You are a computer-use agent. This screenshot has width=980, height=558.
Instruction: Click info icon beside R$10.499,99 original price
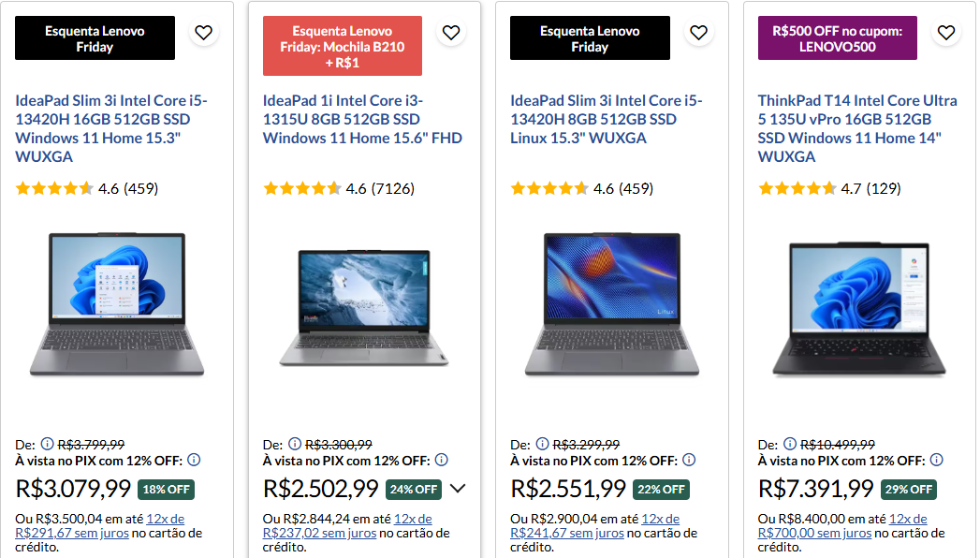(x=790, y=445)
